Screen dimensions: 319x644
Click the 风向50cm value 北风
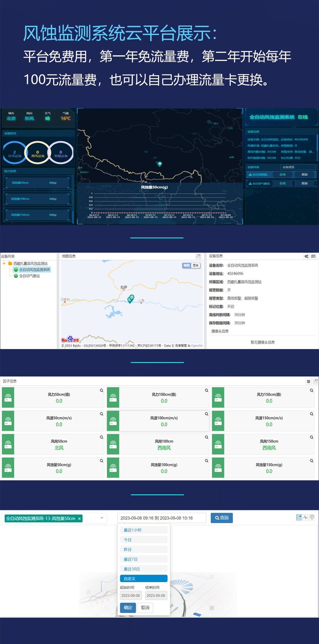(x=59, y=448)
